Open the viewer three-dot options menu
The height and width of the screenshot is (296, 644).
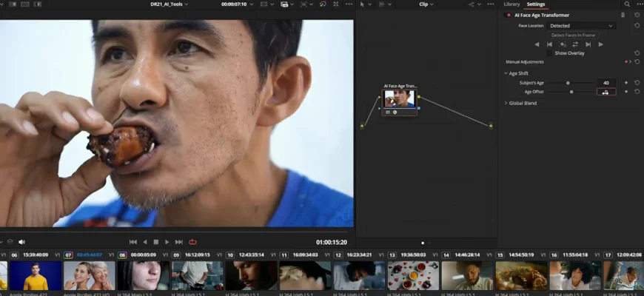[x=349, y=4]
